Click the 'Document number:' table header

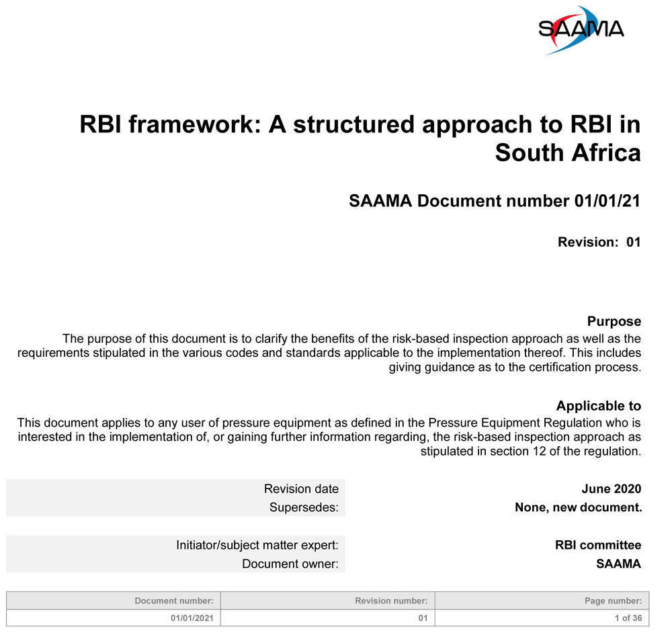114,601
